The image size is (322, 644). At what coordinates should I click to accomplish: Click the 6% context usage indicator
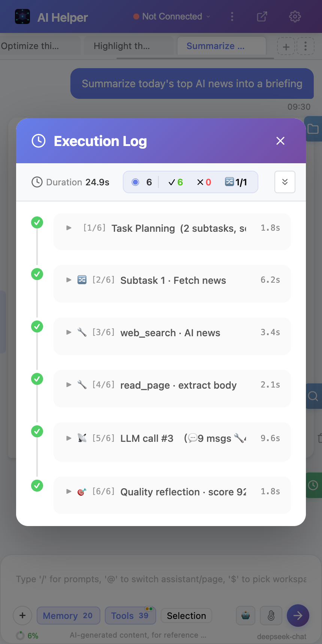(x=27, y=636)
